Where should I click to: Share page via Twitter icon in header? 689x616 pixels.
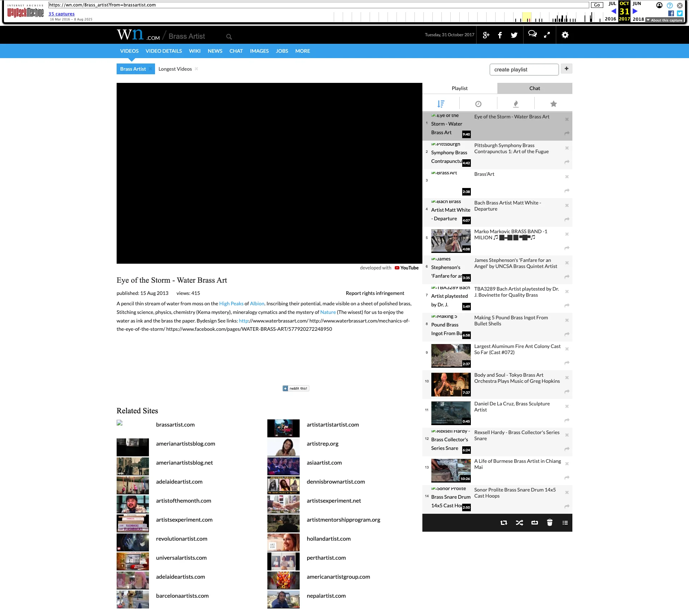[514, 35]
